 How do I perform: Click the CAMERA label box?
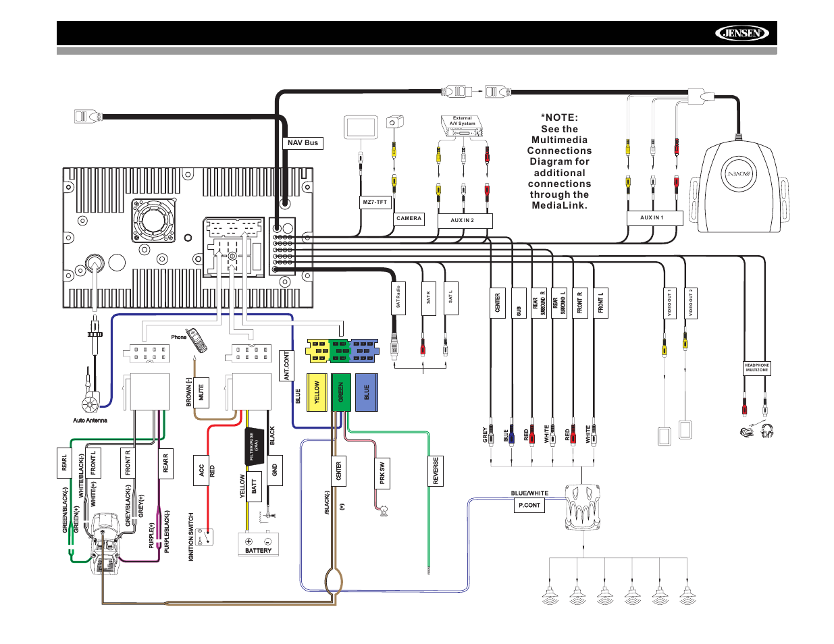409,219
